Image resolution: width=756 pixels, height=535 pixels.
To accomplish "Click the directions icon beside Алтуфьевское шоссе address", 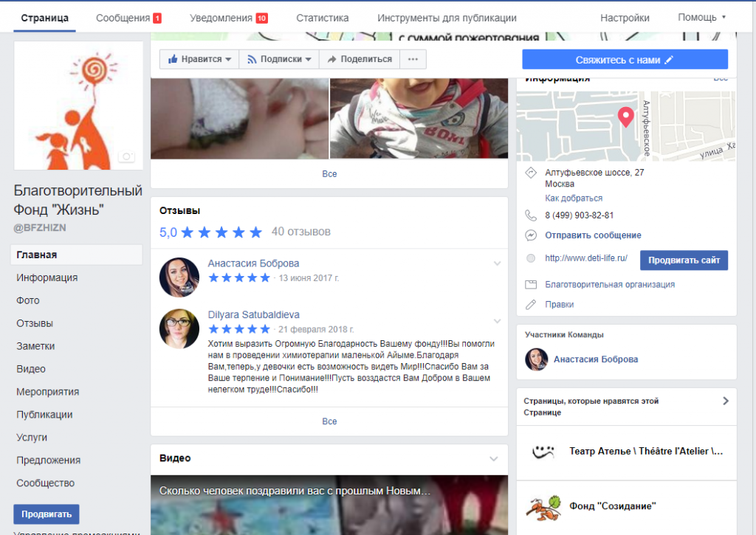I will 531,173.
